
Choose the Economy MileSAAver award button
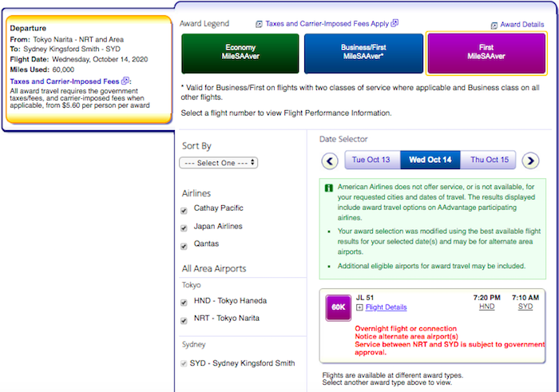(240, 53)
